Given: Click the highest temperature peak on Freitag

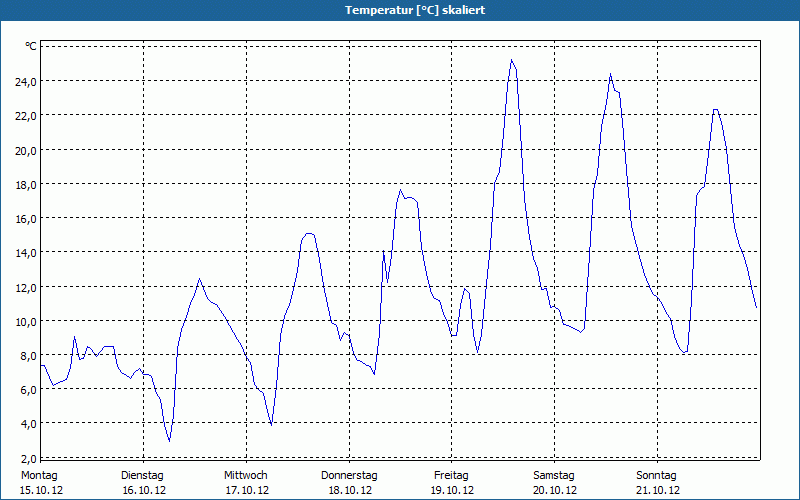Looking at the screenshot, I should 512,60.
